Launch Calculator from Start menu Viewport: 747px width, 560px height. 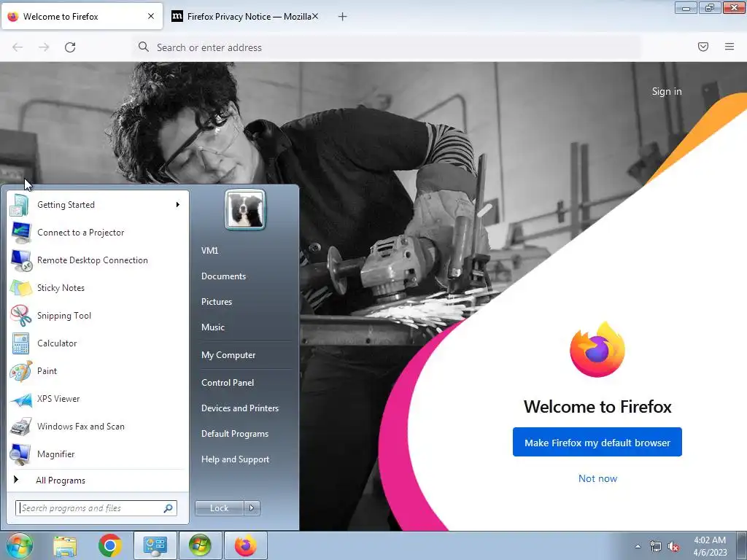[98, 343]
